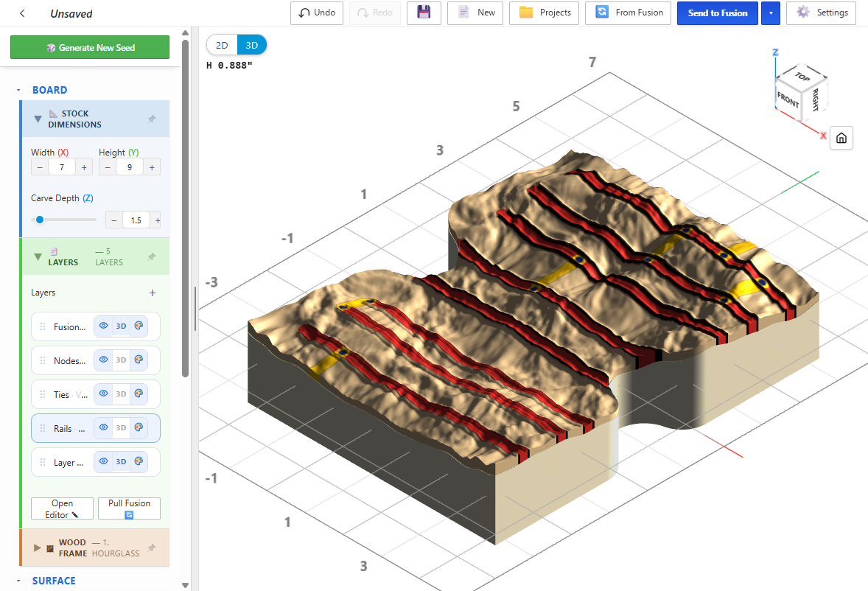Increase Width with the plus stepper
Screen dimensions: 868x591
coord(84,167)
